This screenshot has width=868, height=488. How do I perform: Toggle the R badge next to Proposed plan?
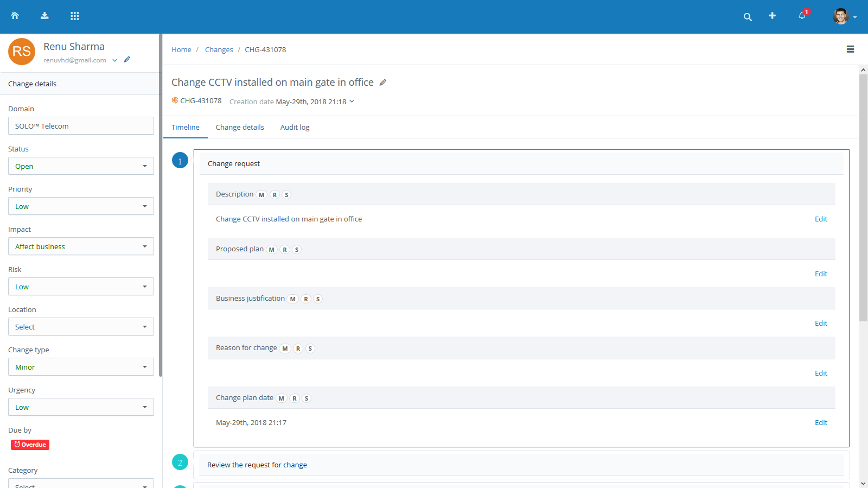coord(285,250)
